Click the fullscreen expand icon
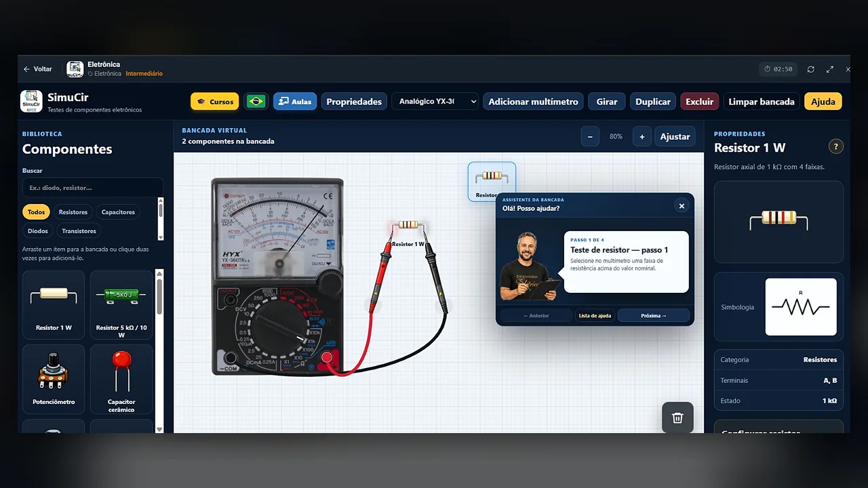 [x=829, y=69]
